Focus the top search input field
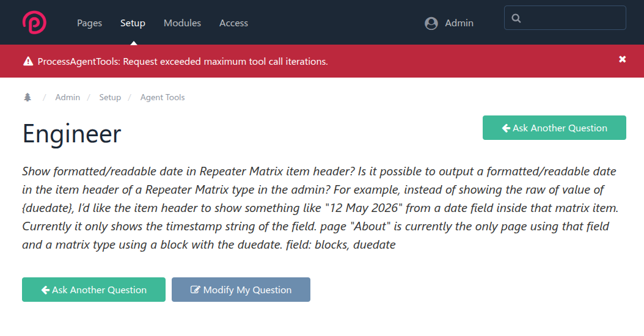Viewport: 644px width, 336px height. coord(565,18)
